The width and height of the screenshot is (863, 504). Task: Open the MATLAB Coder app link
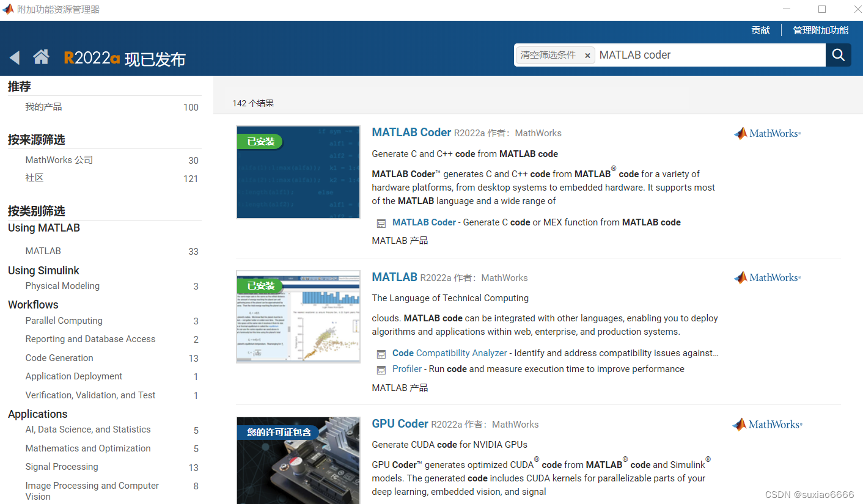pos(424,222)
